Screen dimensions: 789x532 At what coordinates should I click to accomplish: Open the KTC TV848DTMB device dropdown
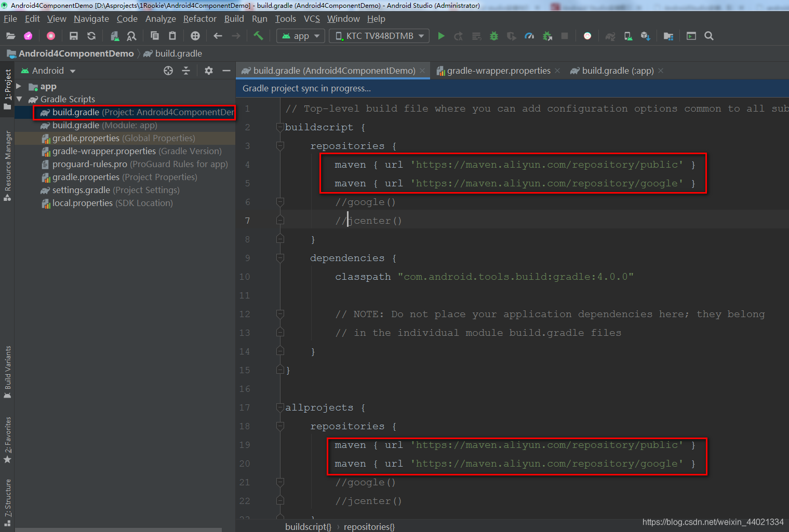[379, 36]
